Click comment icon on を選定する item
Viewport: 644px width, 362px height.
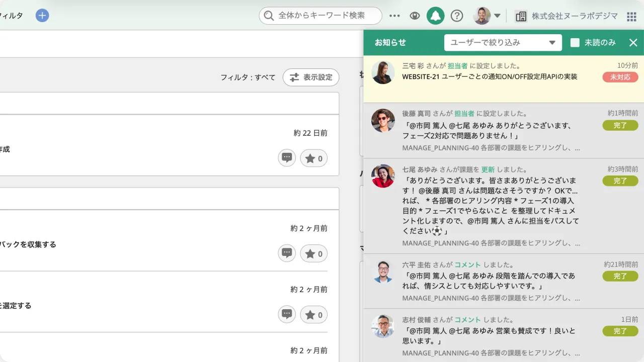coord(287,314)
